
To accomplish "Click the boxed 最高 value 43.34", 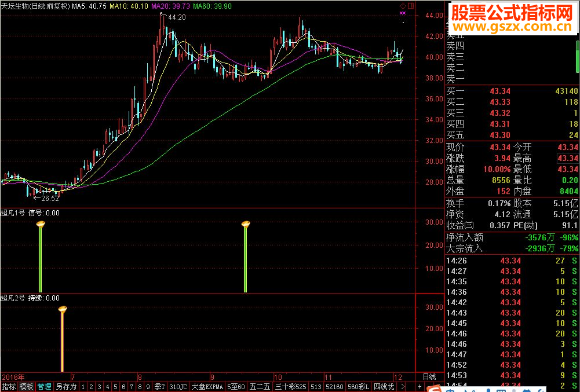I will click(568, 159).
